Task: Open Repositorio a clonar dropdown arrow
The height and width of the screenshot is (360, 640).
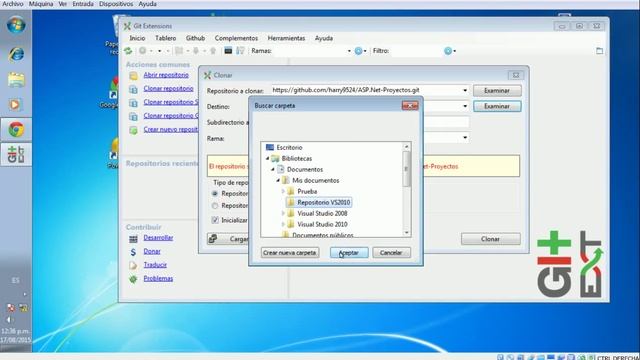Action: click(465, 90)
